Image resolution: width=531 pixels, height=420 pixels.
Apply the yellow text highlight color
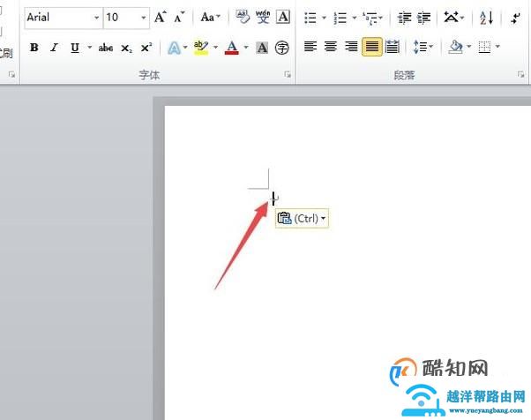point(201,48)
